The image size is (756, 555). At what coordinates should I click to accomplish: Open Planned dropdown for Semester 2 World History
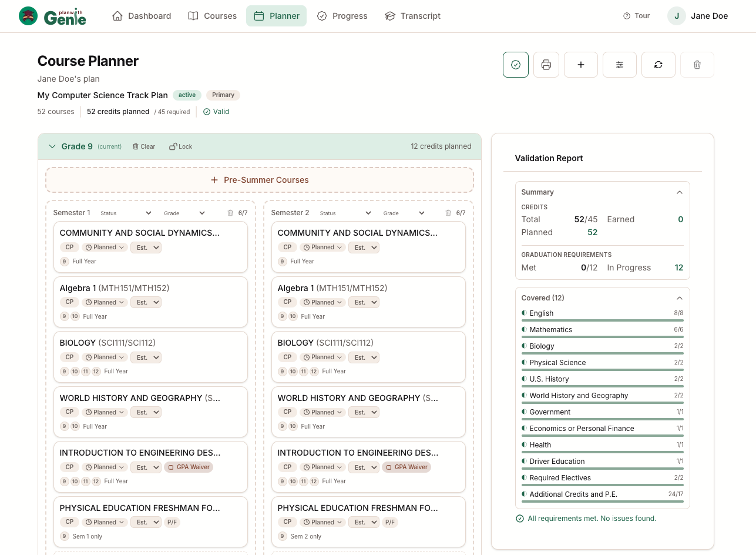coord(322,412)
